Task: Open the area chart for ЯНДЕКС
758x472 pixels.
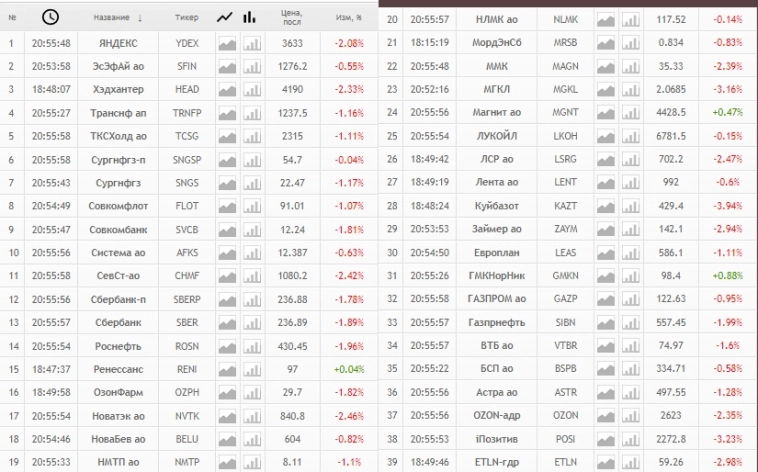Action: [227, 44]
